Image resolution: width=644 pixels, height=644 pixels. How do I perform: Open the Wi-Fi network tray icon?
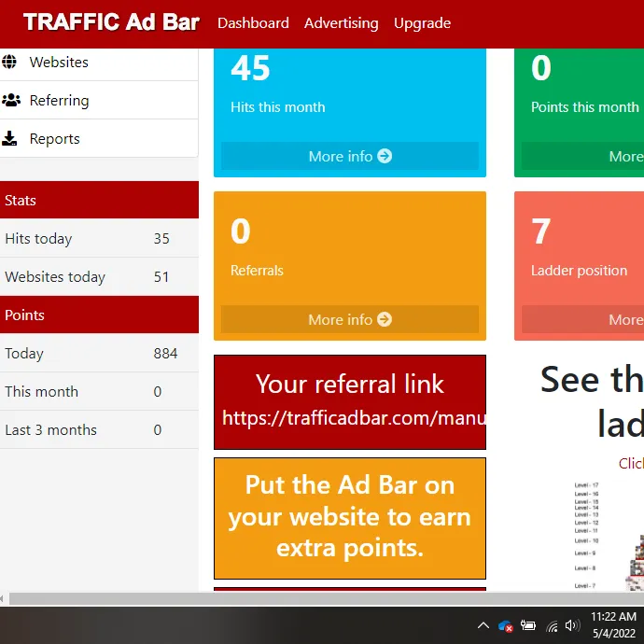552,626
